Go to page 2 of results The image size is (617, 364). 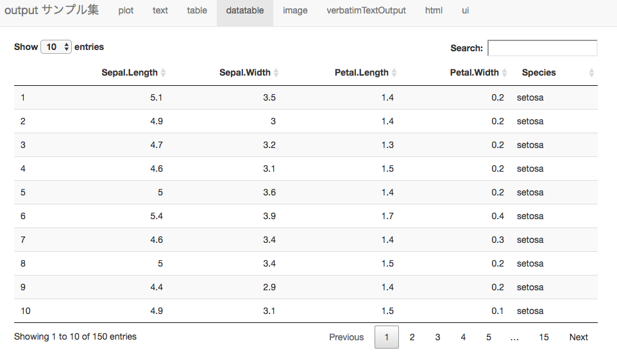point(412,337)
